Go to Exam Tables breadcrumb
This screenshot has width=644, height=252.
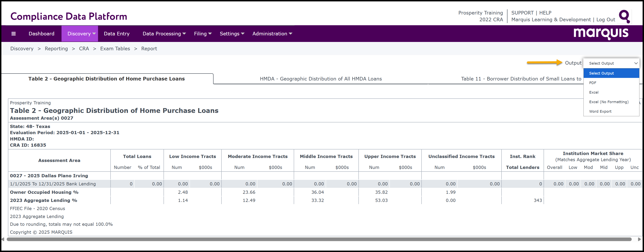115,48
